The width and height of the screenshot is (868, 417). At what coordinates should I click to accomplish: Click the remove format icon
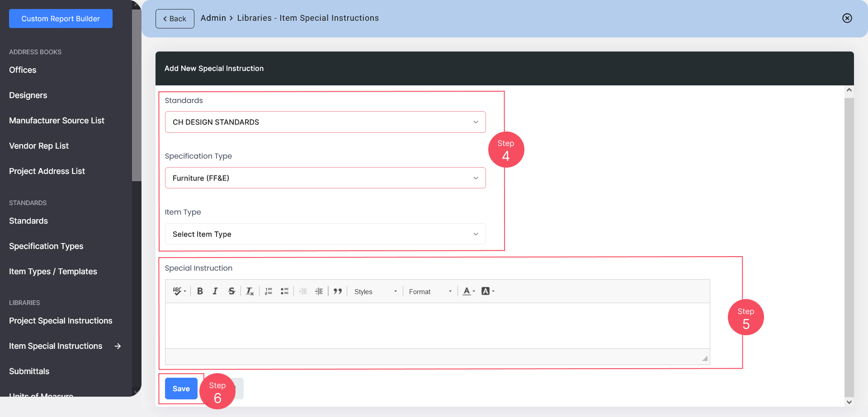coord(250,291)
